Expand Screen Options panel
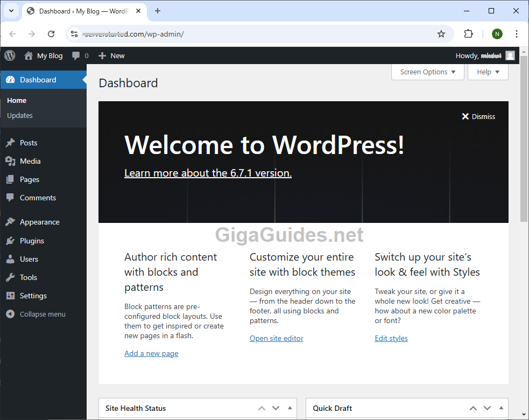 coord(427,72)
